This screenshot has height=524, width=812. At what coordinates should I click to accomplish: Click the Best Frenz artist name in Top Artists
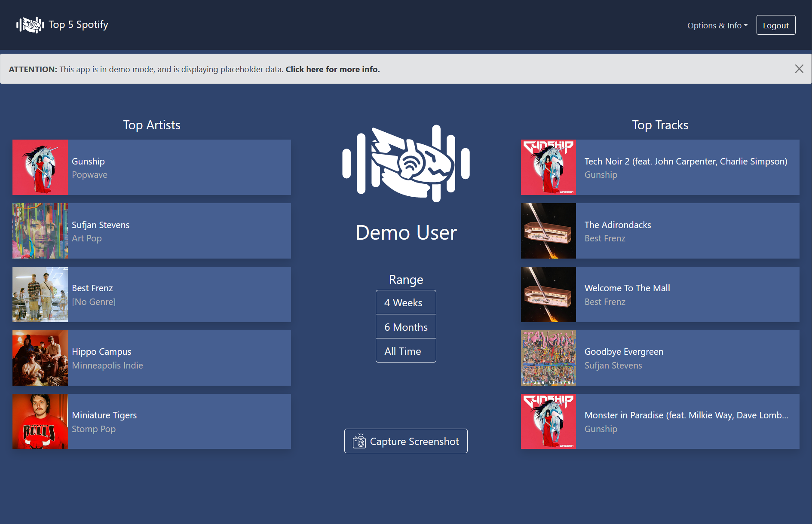(x=92, y=288)
